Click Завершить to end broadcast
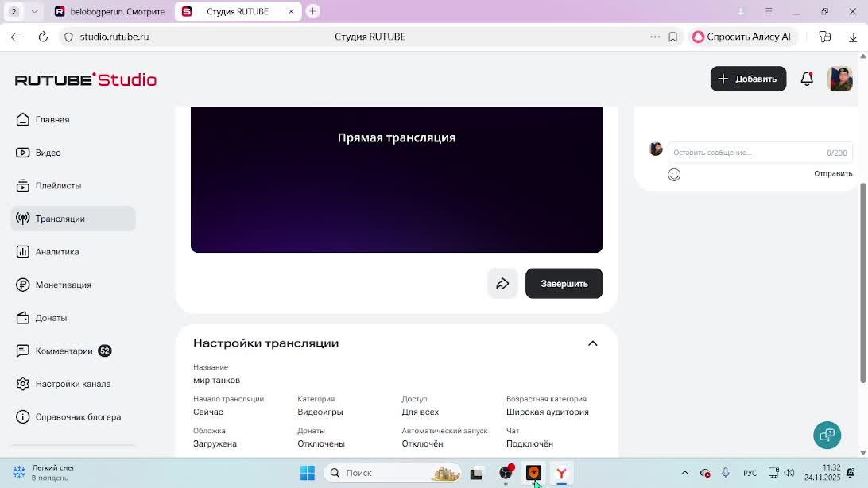The height and width of the screenshot is (488, 868). tap(564, 283)
